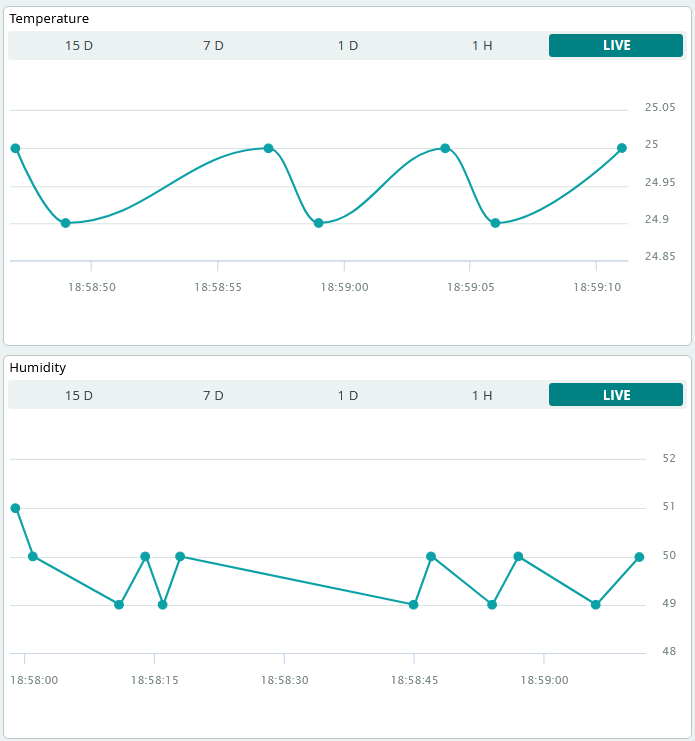Switch Humidity chart to 7 D range
Viewport: 695px width, 741px height.
click(213, 395)
